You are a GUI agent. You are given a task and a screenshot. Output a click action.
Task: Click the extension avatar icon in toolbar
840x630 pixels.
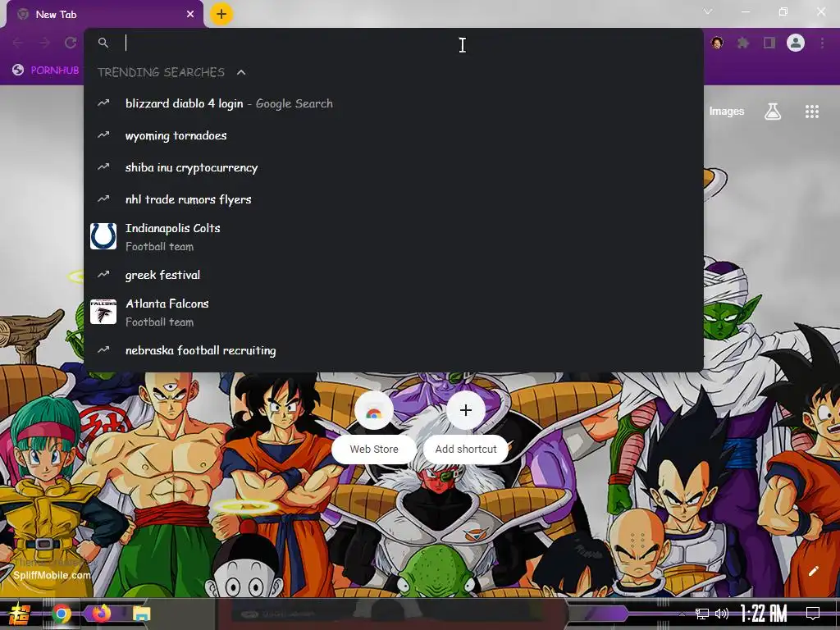(x=717, y=43)
